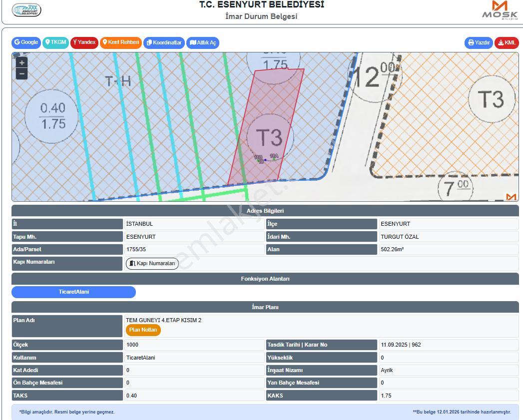Open Yandex map view button
The image size is (523, 420).
pyautogui.click(x=84, y=42)
